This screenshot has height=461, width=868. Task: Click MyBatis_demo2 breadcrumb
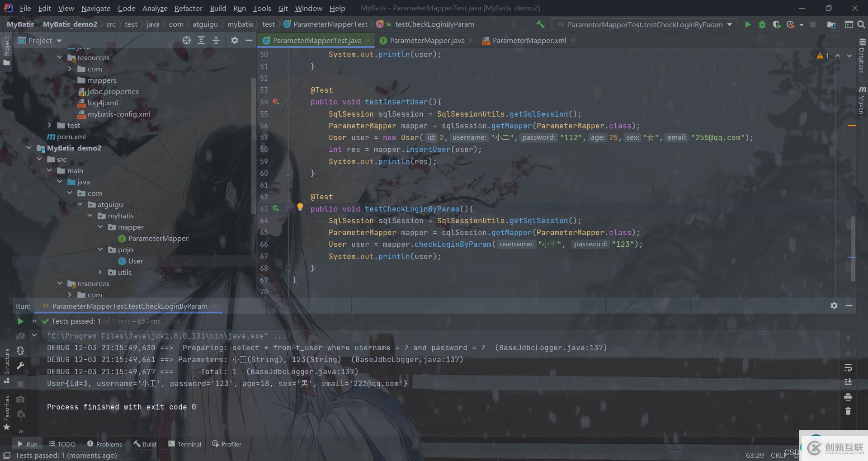[x=70, y=24]
